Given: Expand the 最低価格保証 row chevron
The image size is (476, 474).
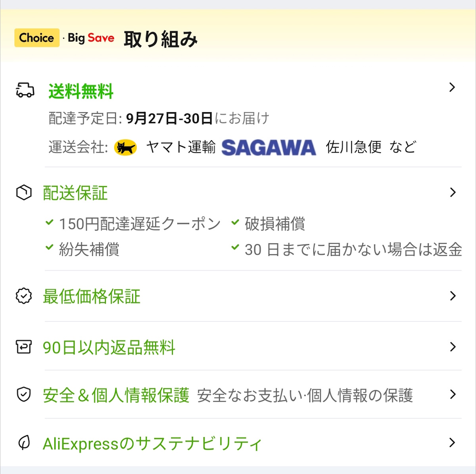Looking at the screenshot, I should (x=453, y=296).
